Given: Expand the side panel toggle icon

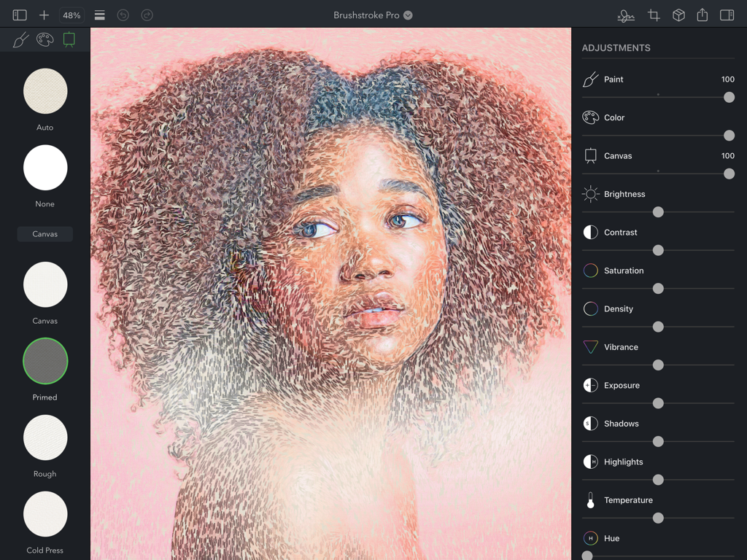Looking at the screenshot, I should (x=18, y=15).
